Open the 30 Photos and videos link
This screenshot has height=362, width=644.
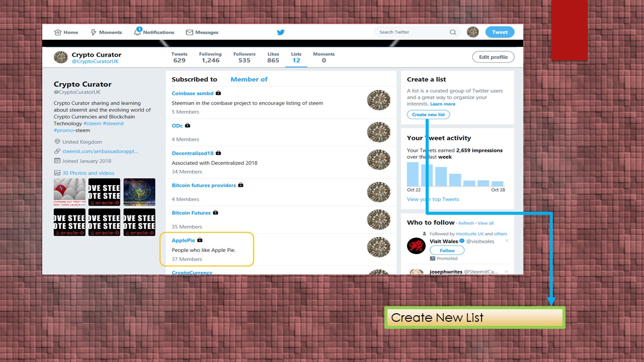pos(88,173)
